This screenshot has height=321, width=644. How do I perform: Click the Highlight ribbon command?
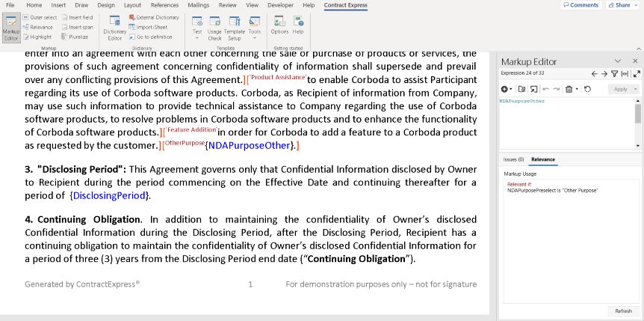(x=37, y=37)
